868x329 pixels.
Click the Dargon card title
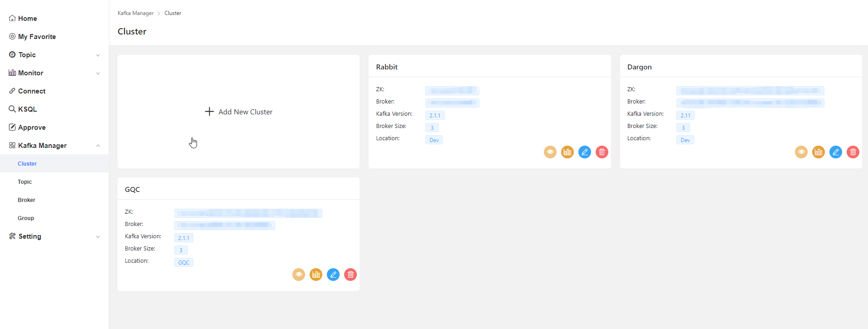(x=640, y=67)
